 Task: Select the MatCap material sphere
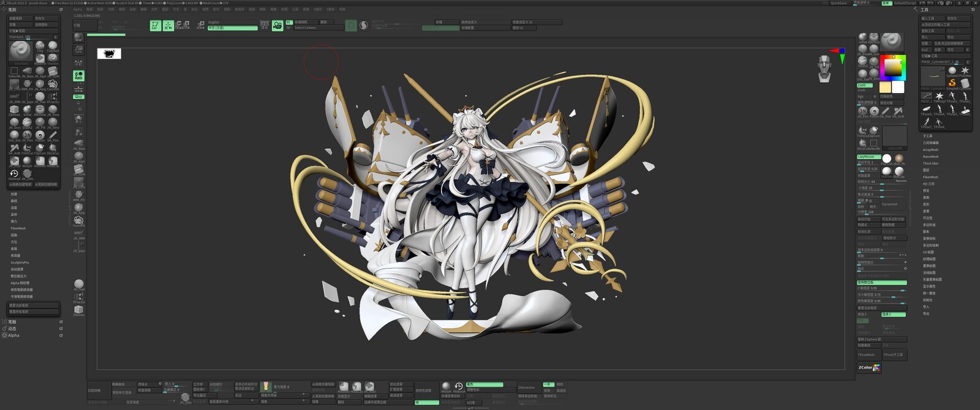point(899,173)
